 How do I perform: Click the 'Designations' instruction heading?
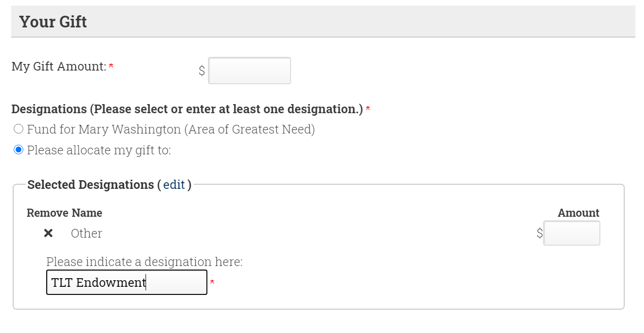(x=187, y=109)
